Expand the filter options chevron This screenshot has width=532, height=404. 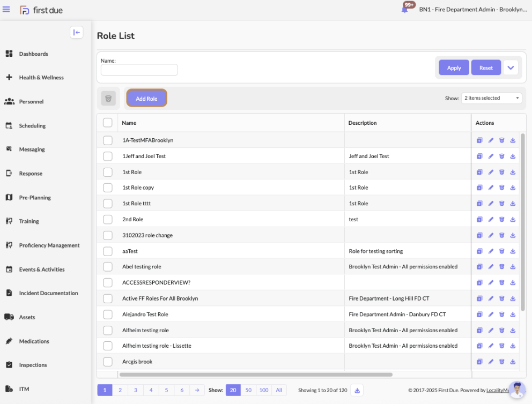(x=511, y=68)
